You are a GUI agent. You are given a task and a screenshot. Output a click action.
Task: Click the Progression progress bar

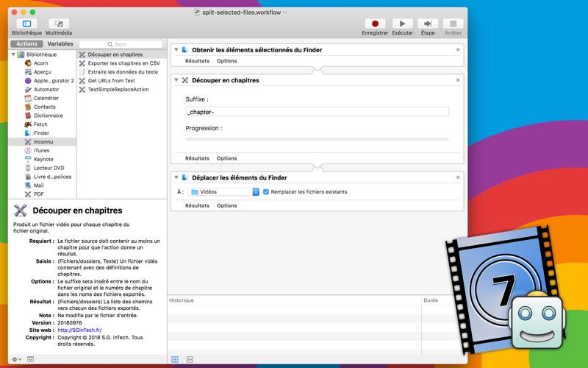318,139
